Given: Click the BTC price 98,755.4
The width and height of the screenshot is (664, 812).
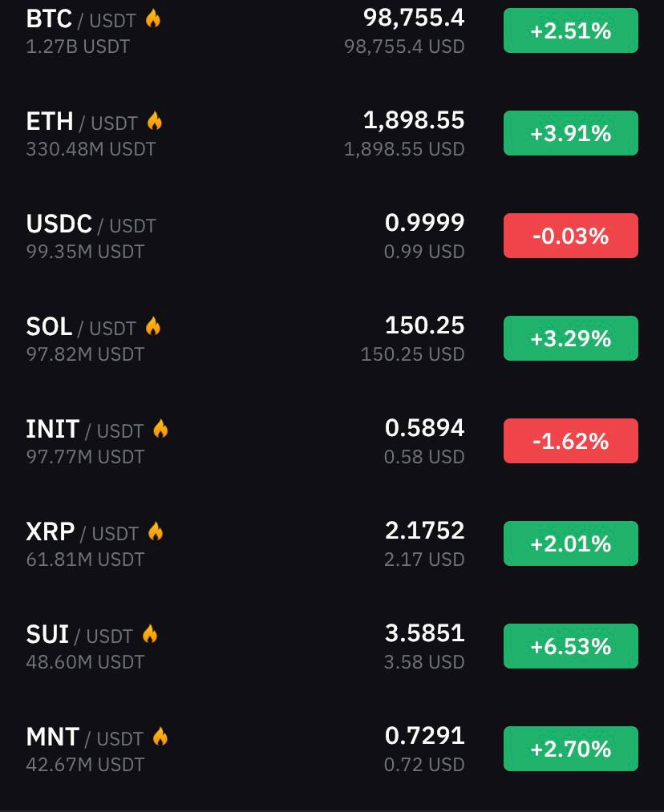Looking at the screenshot, I should point(413,18).
